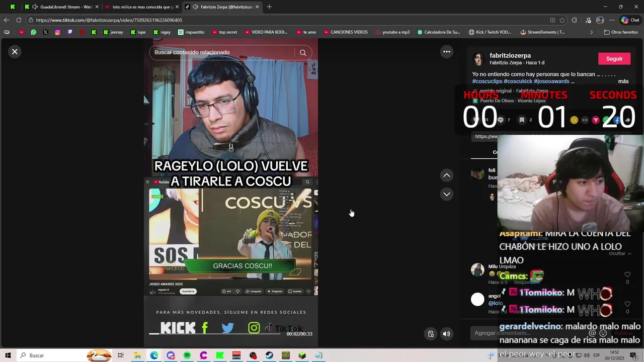Open the notification center in system tray
This screenshot has height=362, width=644.
point(633,355)
